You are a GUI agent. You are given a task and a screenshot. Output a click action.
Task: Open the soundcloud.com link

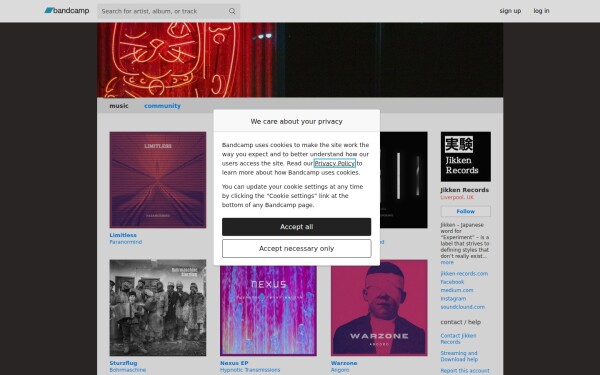point(463,307)
